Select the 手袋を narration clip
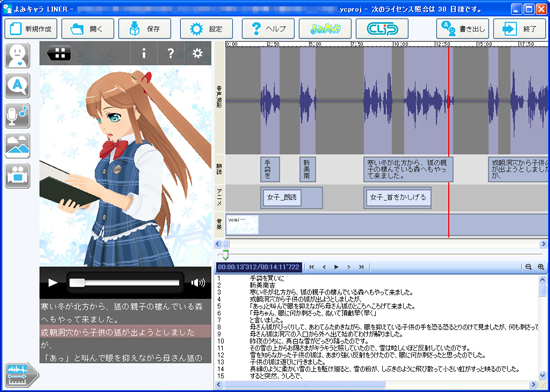This screenshot has height=392, width=550. click(270, 169)
